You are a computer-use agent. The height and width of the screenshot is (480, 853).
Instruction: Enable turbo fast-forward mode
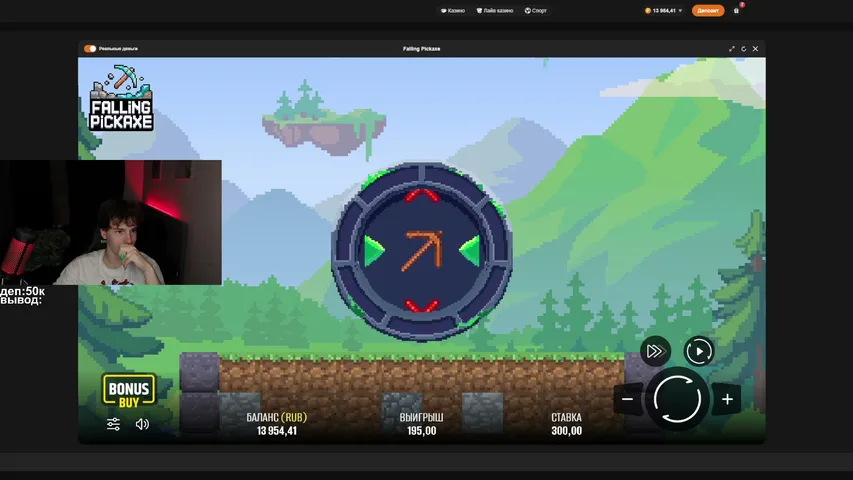click(655, 351)
